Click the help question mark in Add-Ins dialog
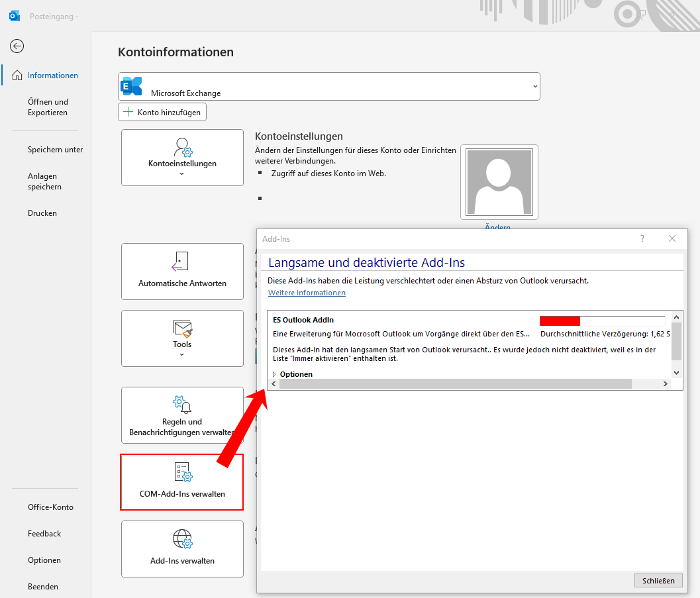 click(x=642, y=239)
